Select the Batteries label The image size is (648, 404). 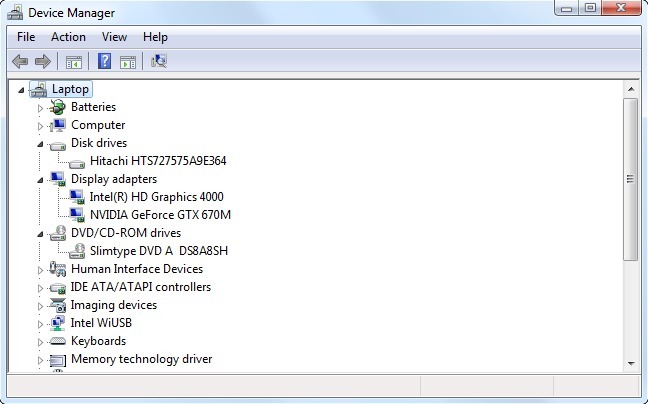[x=93, y=107]
